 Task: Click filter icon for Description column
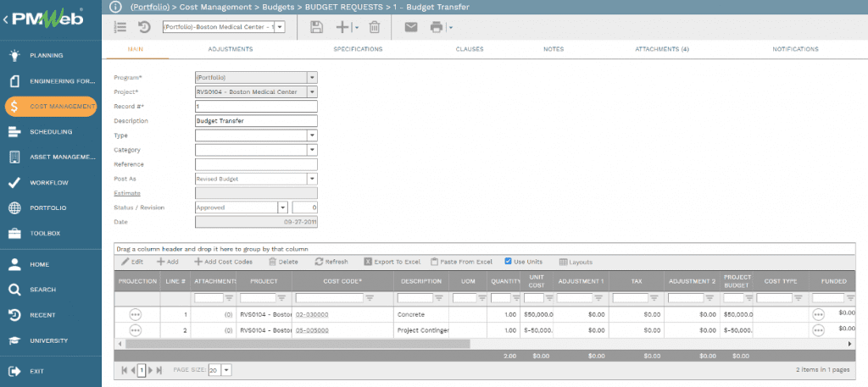[x=439, y=298]
